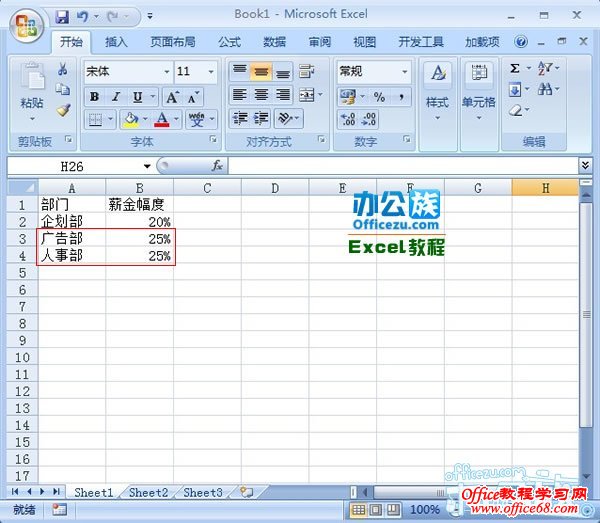Toggle Italic formatting
The width and height of the screenshot is (600, 523).
tap(116, 97)
